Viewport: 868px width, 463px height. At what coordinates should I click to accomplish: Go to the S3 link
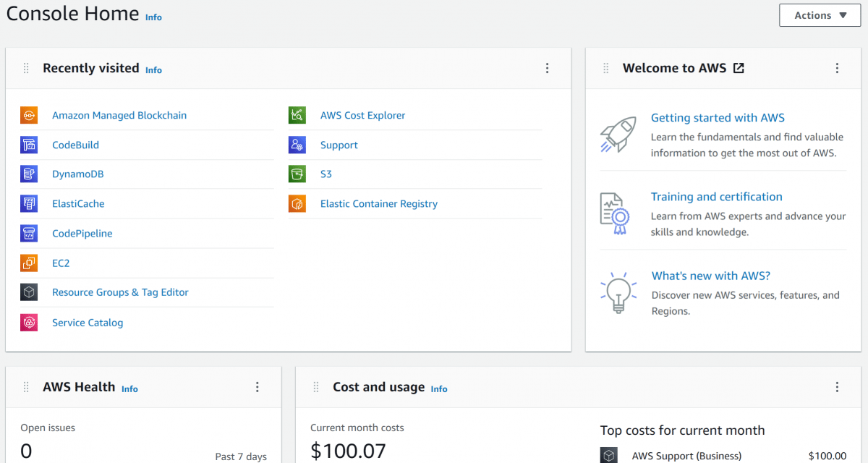coord(326,174)
